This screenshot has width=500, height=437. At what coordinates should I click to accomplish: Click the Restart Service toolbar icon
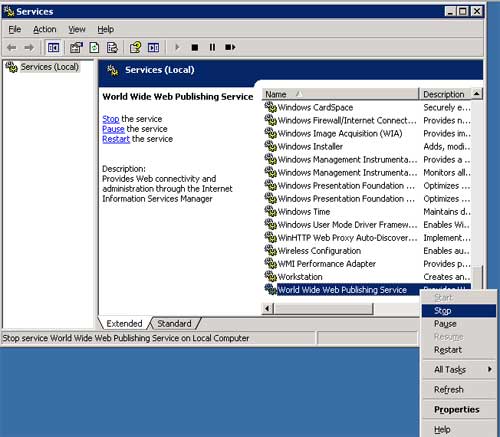230,47
